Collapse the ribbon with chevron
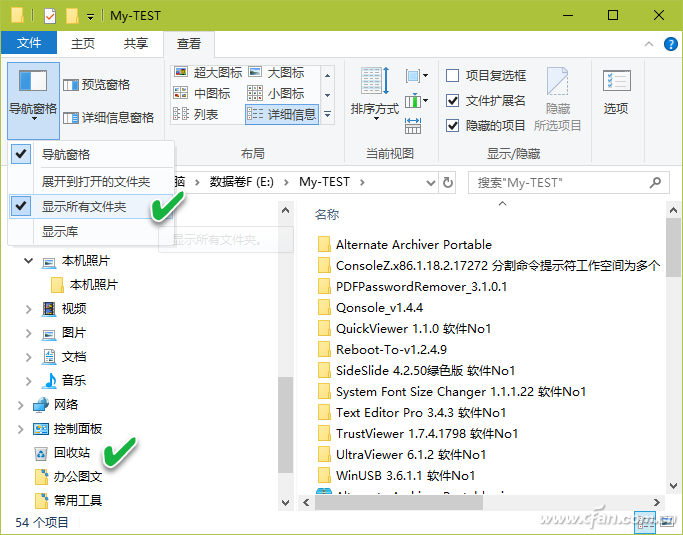The height and width of the screenshot is (535, 683). [x=649, y=44]
